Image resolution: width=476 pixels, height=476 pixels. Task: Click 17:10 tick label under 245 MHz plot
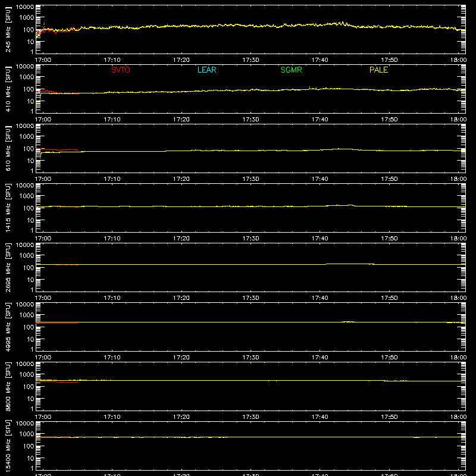pos(112,60)
